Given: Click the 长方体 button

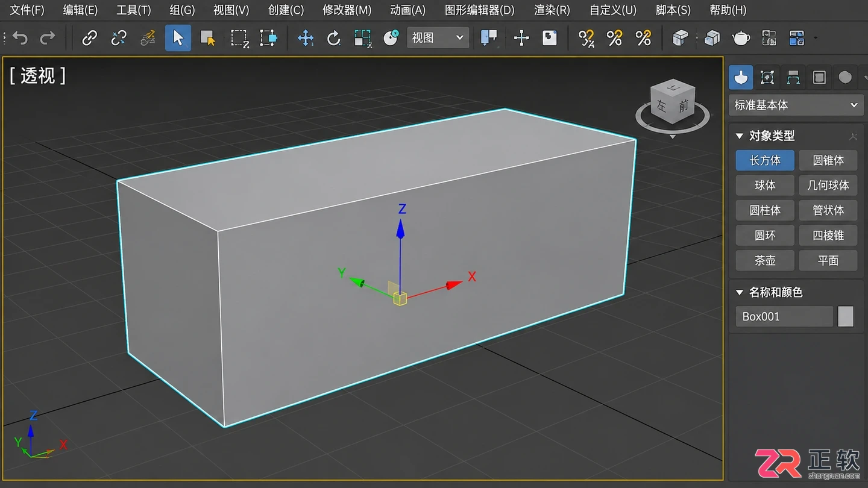Looking at the screenshot, I should 765,160.
